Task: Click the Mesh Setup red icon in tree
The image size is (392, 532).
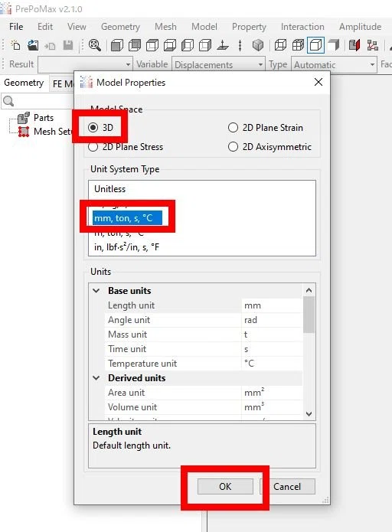Action: coord(24,132)
